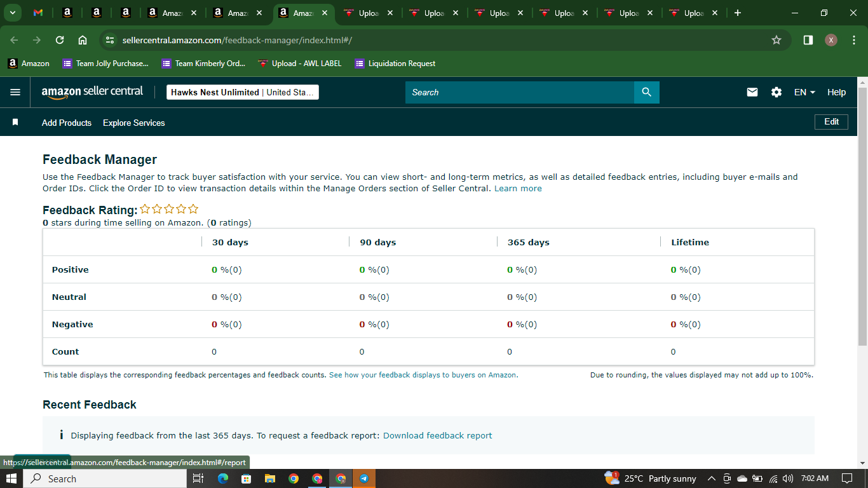This screenshot has height=488, width=868.
Task: Click the page vertical scrollbar
Action: point(862,216)
